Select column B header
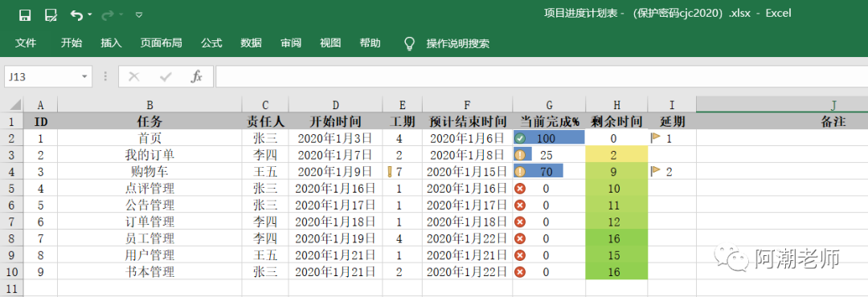Image resolution: width=868 pixels, height=297 pixels. coord(149,105)
